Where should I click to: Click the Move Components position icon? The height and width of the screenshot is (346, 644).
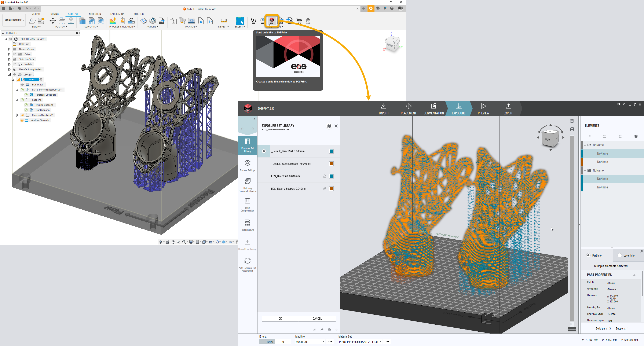click(53, 21)
